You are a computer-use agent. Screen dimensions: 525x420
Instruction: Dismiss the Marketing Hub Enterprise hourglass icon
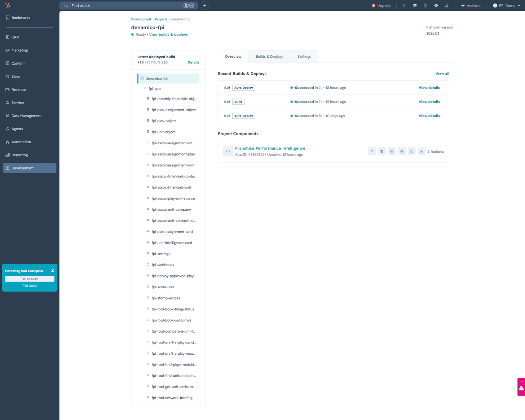(x=53, y=271)
